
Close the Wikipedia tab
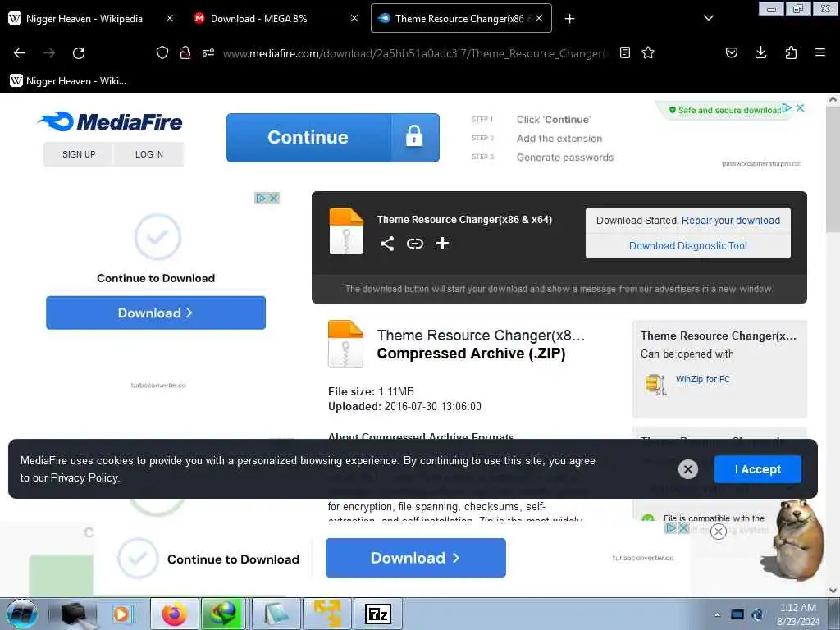170,18
